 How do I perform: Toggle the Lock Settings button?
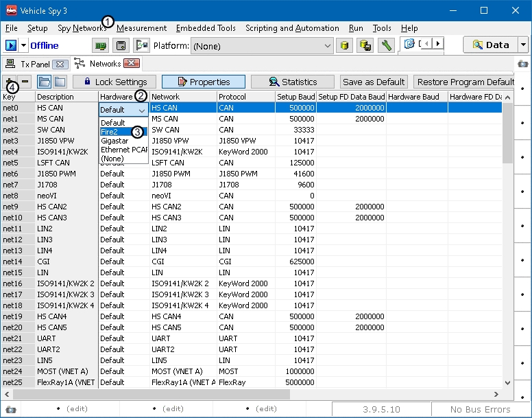(x=114, y=82)
